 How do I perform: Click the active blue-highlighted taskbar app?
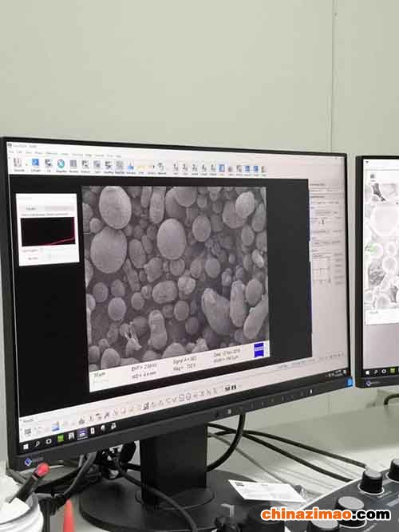pyautogui.click(x=82, y=434)
